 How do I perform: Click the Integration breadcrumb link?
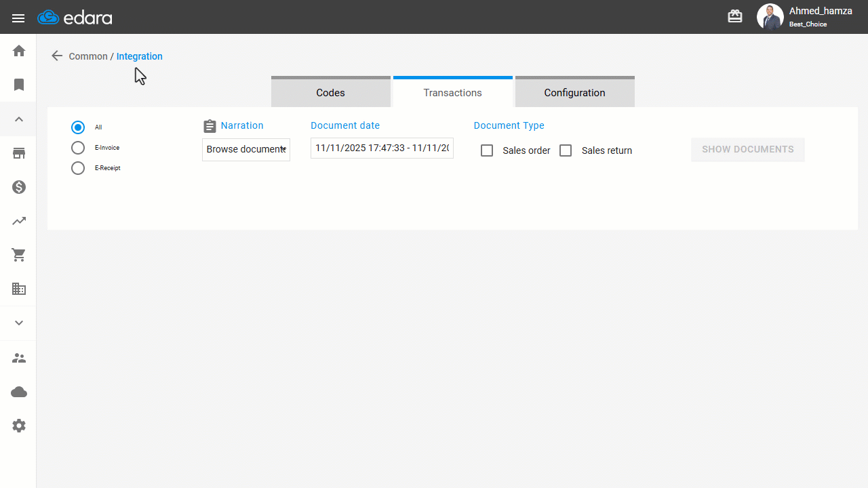[x=140, y=56]
